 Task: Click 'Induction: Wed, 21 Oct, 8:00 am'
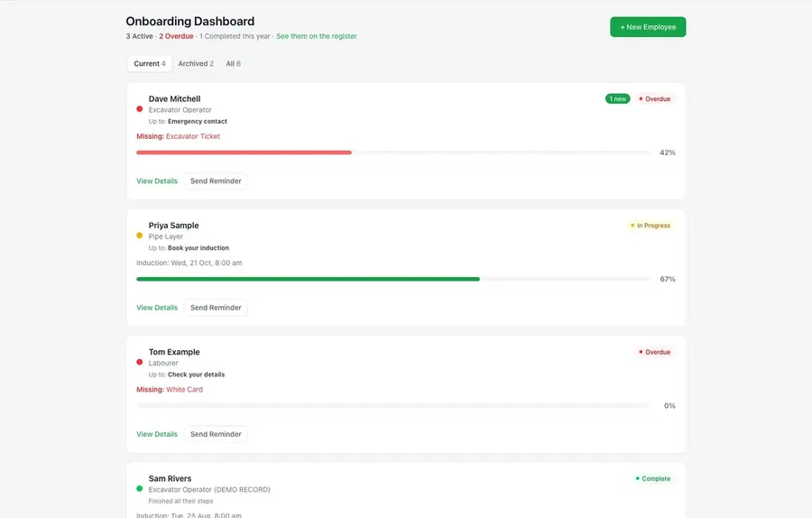point(189,264)
